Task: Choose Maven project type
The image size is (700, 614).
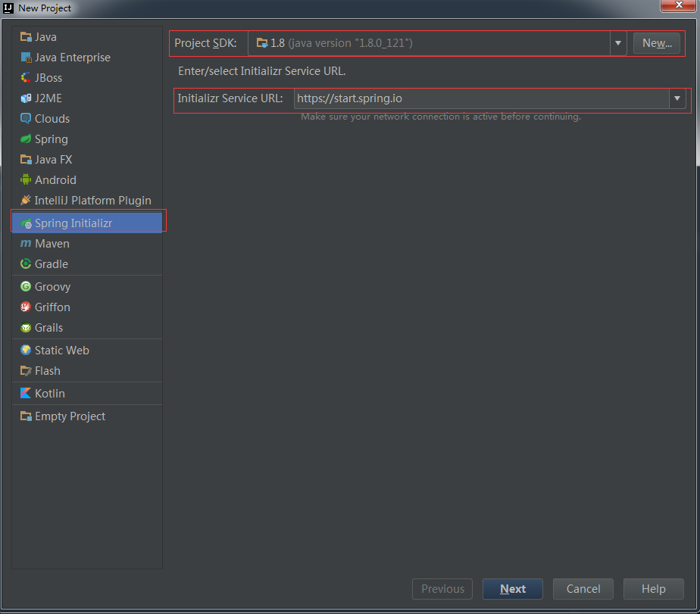Action: 87,244
